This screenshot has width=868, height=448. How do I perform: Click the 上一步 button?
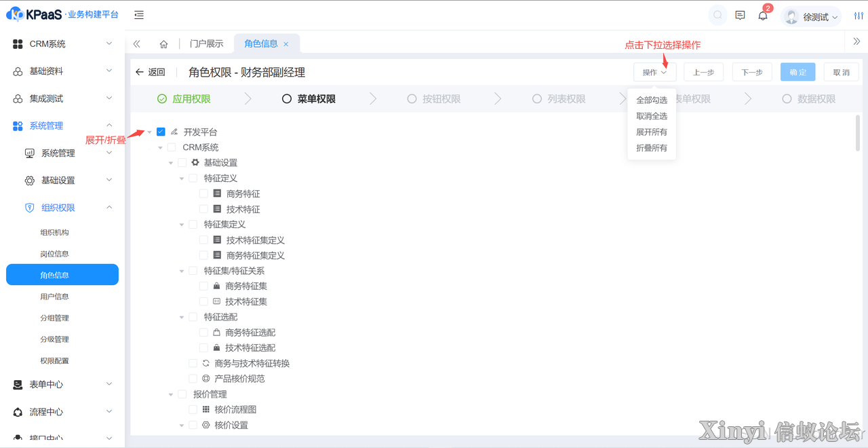click(x=703, y=72)
